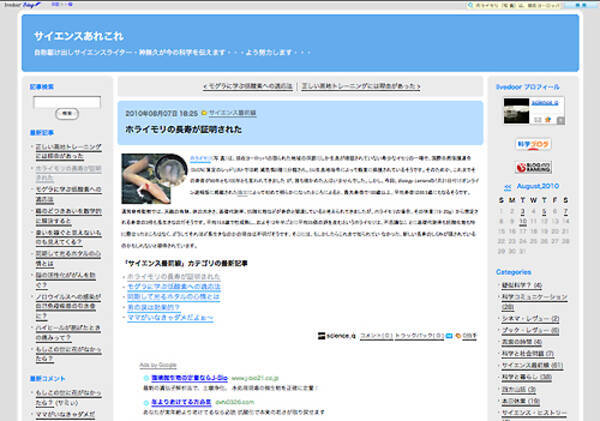Image resolution: width=600 pixels, height=421 pixels.
Task: Open sidebar recent post もしこの世に花がなかったら？
Action: pyautogui.click(x=68, y=354)
